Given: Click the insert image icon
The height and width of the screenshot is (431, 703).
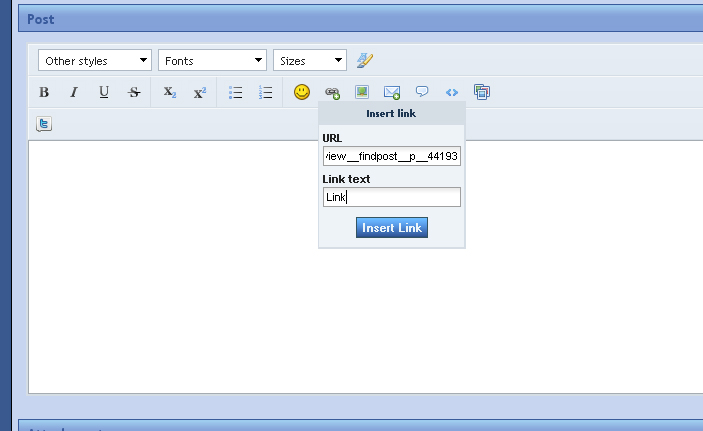Looking at the screenshot, I should click(362, 92).
